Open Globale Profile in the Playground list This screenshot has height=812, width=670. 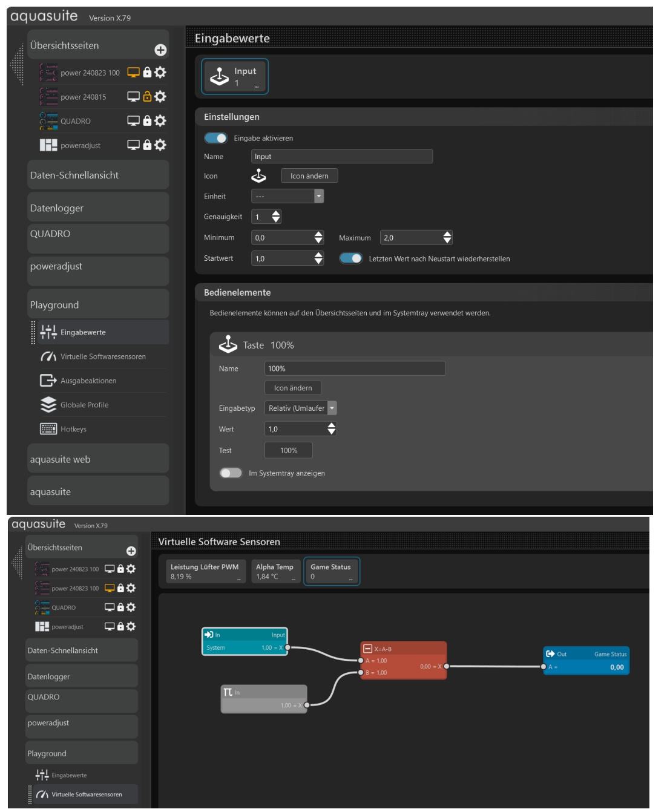click(x=102, y=405)
